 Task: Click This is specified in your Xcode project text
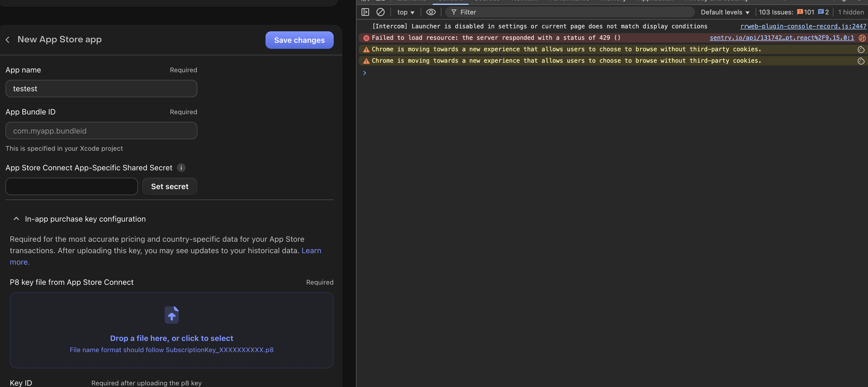(x=64, y=149)
